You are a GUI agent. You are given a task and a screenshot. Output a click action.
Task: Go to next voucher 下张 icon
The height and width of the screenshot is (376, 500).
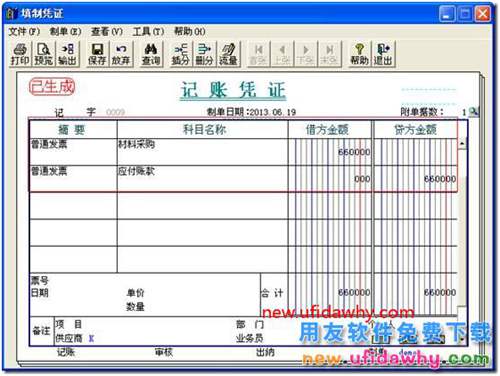pyautogui.click(x=306, y=54)
